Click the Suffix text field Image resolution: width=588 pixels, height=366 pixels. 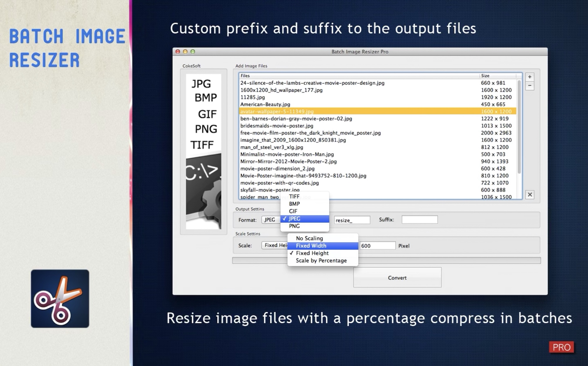[x=419, y=219]
